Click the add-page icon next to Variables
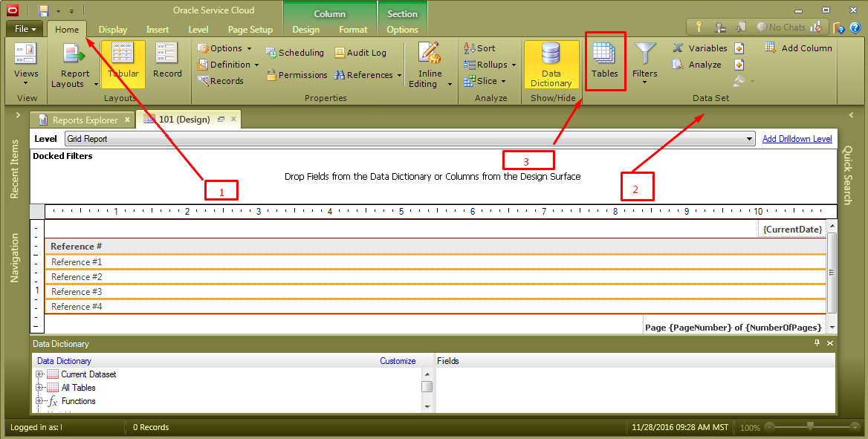 tap(739, 49)
